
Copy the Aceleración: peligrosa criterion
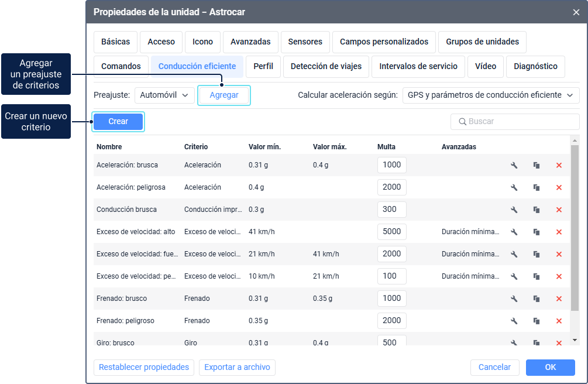click(x=537, y=187)
